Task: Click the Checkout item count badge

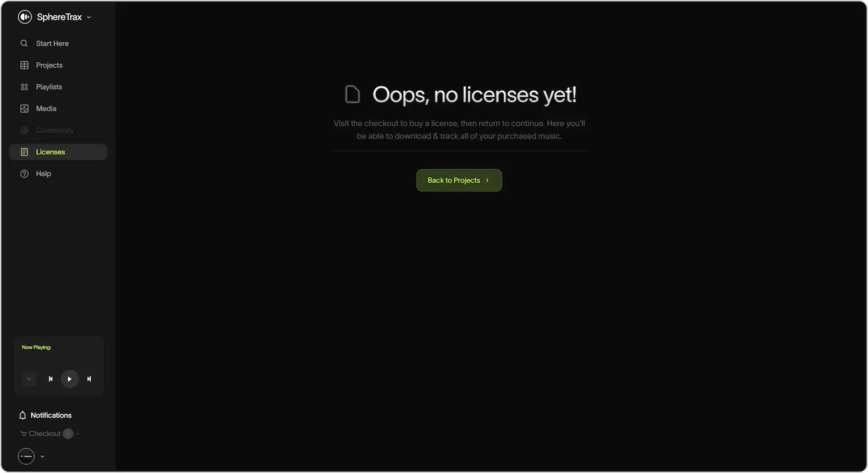Action: [68, 434]
